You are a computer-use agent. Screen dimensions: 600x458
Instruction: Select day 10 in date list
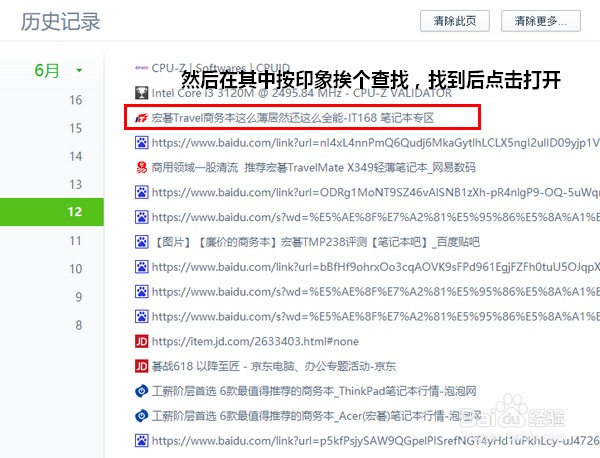click(75, 269)
